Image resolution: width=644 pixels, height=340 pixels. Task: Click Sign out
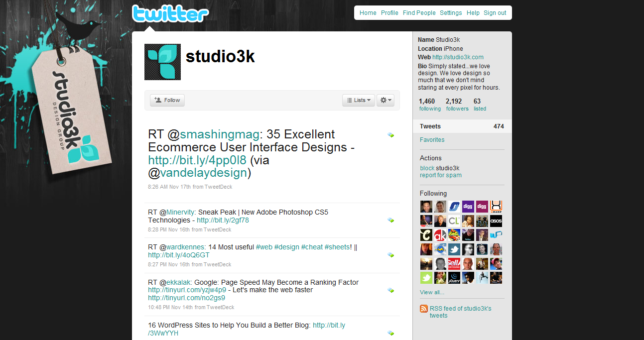(x=495, y=13)
